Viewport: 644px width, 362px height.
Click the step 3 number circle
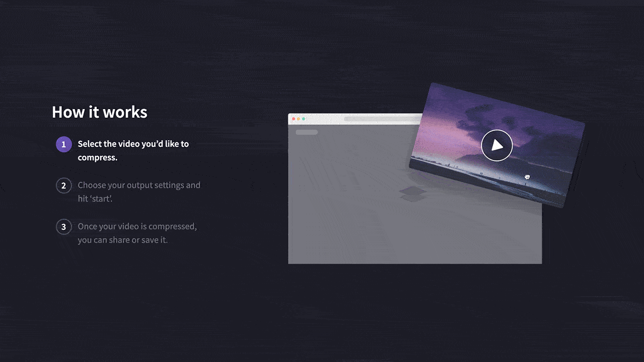tap(63, 227)
